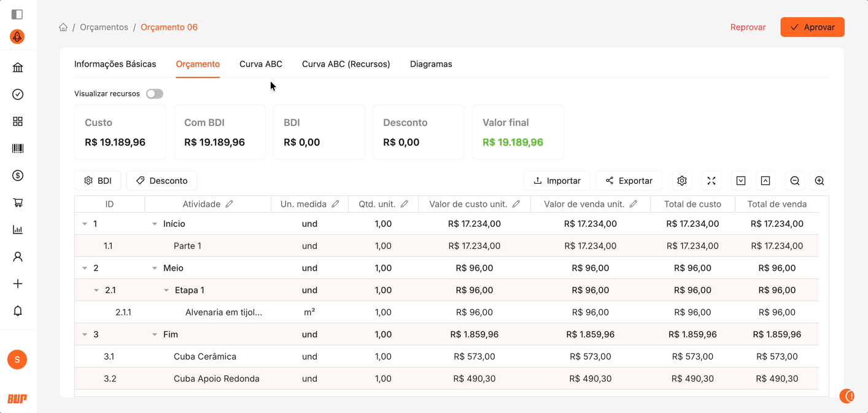
Task: Click the Reprovar link
Action: coord(748,27)
